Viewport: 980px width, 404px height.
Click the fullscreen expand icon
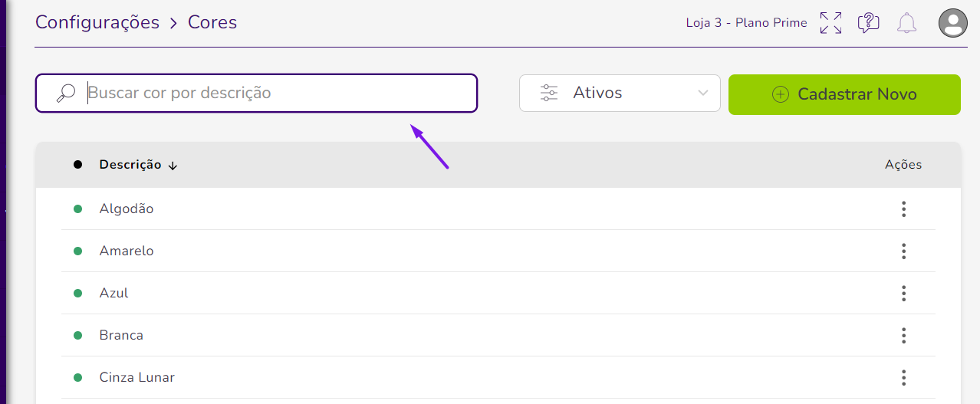pos(830,23)
